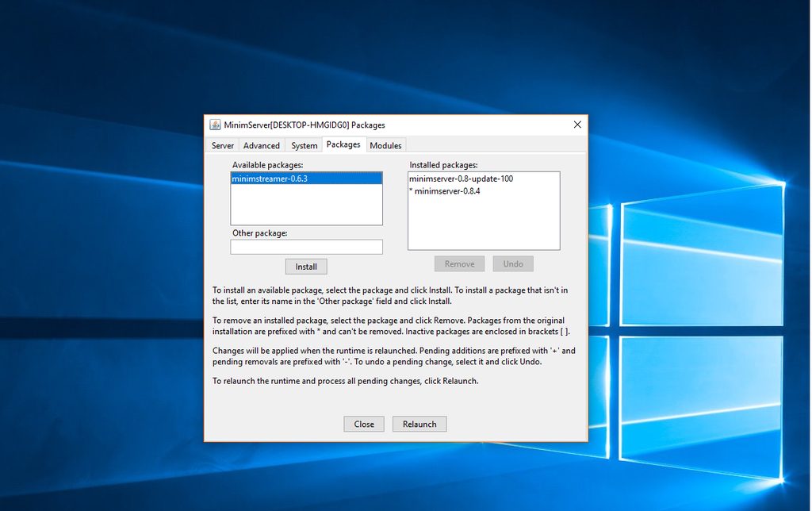Choose the minimserver-0.8.4 installed package
The height and width of the screenshot is (511, 812).
tap(447, 191)
